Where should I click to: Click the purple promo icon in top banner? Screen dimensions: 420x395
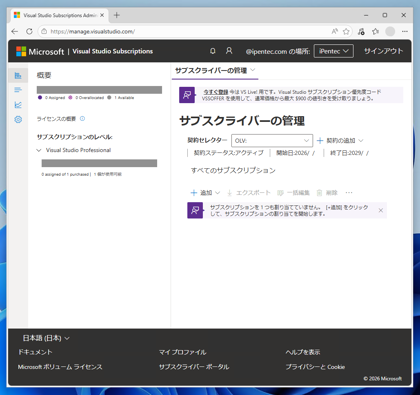pos(187,95)
